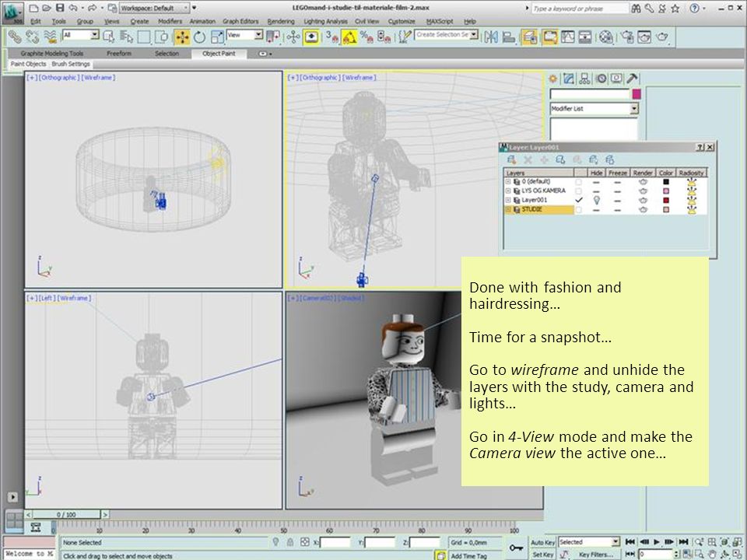Click the Layer001 red color swatch

666,201
